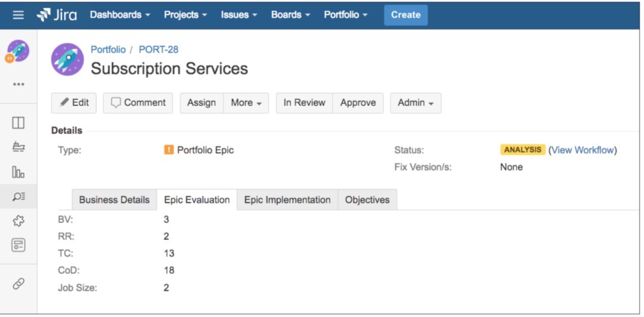Select the issue search icon in sidebar
644x317 pixels.
18,196
